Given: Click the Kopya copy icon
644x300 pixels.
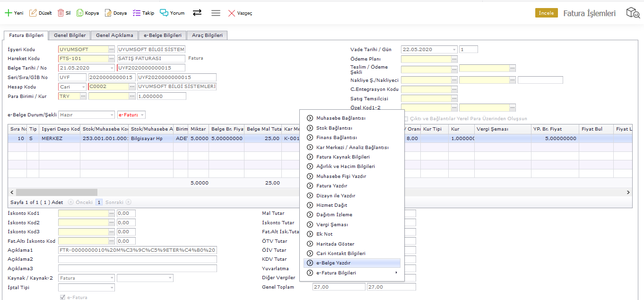Looking at the screenshot, I should [x=80, y=13].
